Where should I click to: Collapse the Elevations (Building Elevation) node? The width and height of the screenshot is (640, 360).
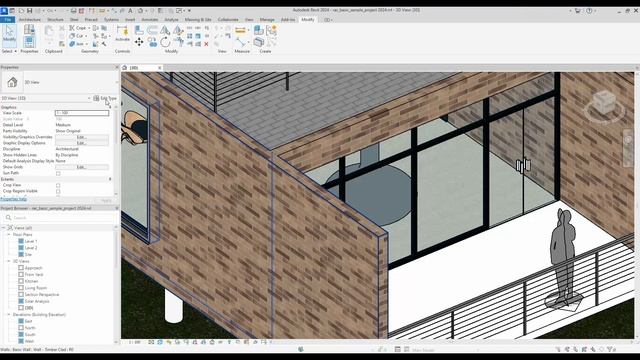point(9,315)
